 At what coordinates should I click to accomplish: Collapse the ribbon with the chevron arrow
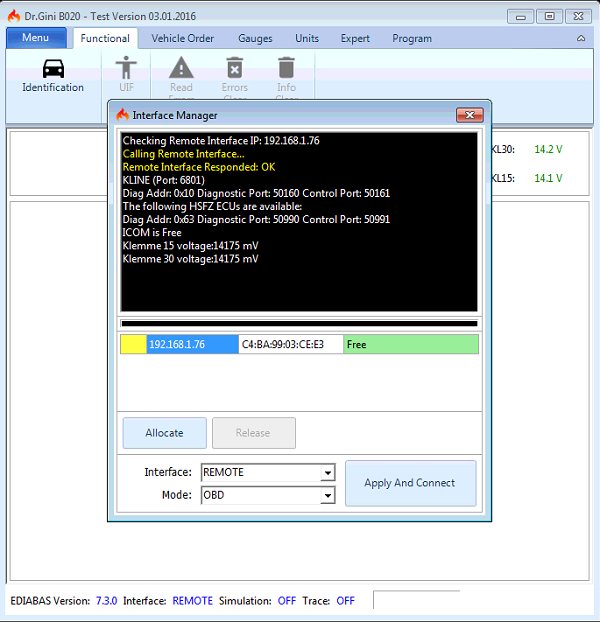(x=581, y=39)
